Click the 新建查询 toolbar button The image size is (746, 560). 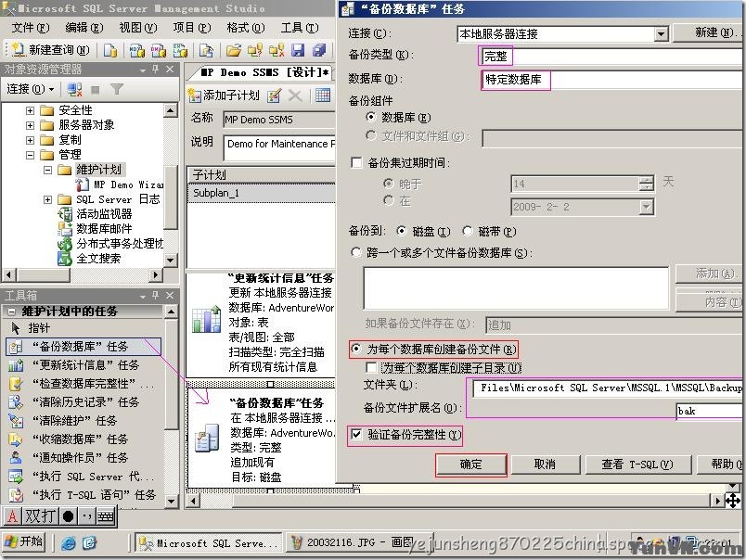[50, 50]
